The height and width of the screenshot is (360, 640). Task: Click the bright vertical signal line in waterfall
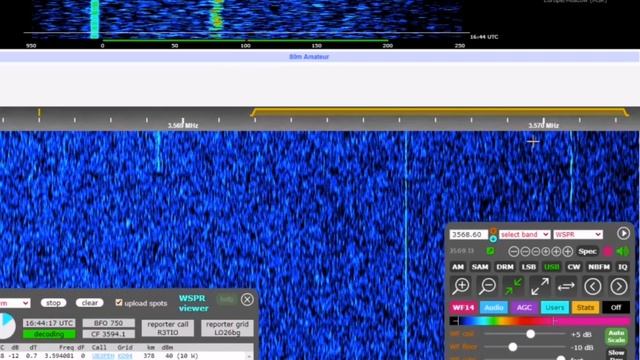pyautogui.click(x=406, y=245)
